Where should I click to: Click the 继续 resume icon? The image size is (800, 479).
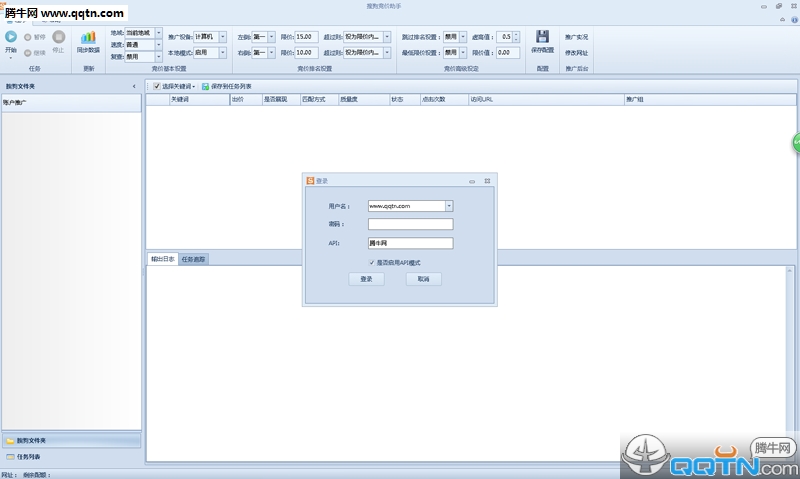[28, 53]
